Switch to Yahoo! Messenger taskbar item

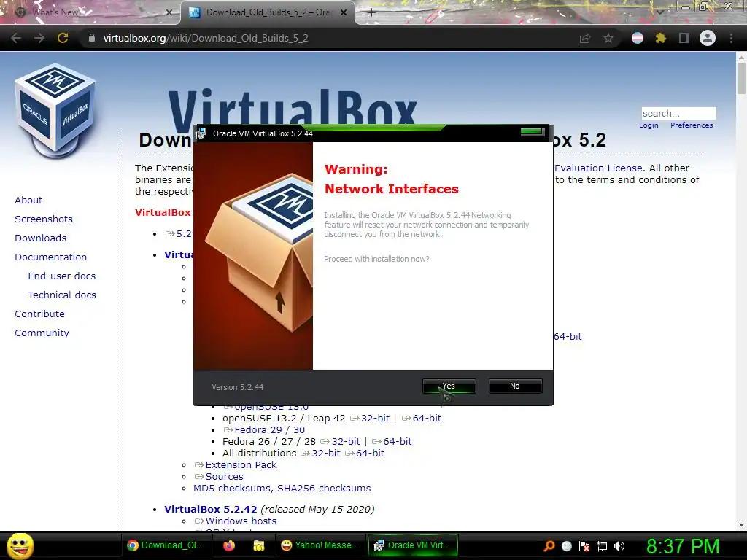point(320,545)
